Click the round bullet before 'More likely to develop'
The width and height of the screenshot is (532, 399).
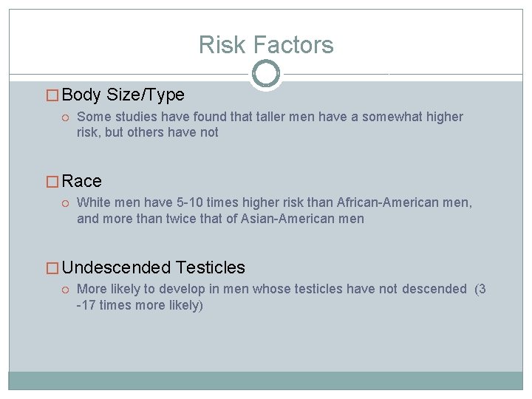[x=66, y=290]
